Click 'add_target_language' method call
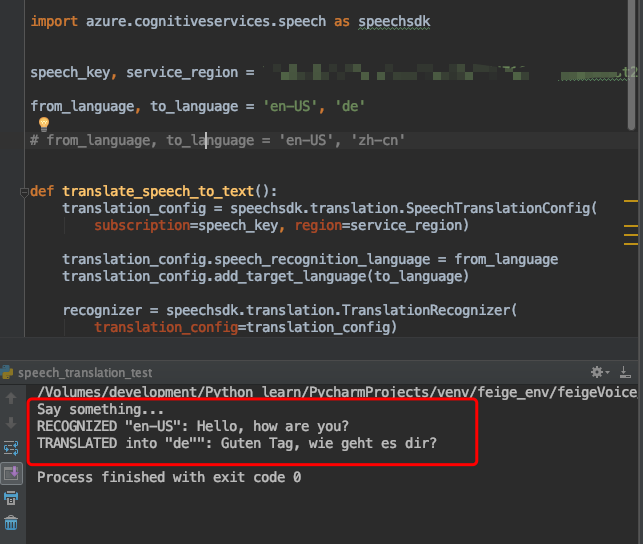Image resolution: width=643 pixels, height=544 pixels. coord(290,276)
